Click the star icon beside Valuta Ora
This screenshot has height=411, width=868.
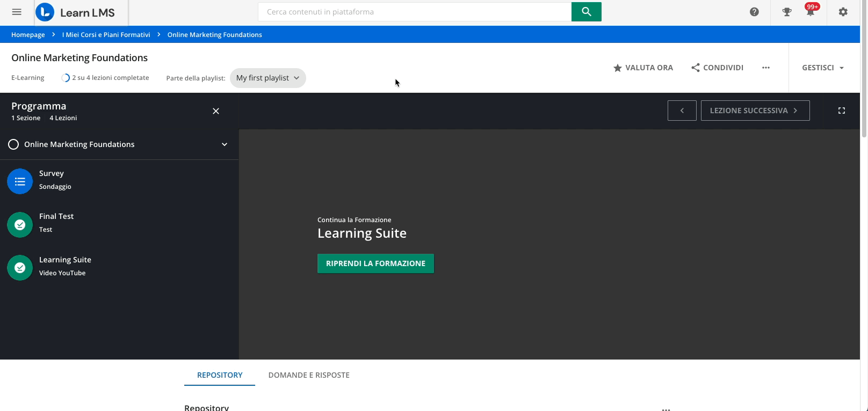(x=618, y=68)
